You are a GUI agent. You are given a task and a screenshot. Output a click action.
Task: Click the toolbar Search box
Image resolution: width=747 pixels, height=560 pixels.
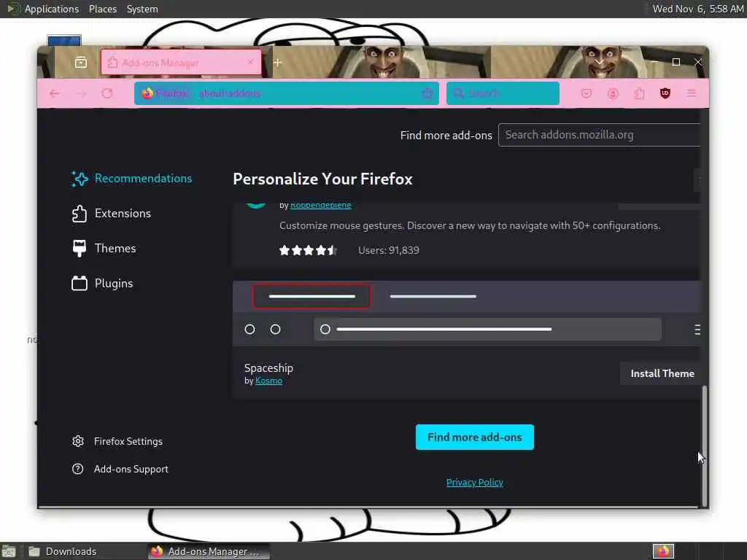[x=503, y=93]
